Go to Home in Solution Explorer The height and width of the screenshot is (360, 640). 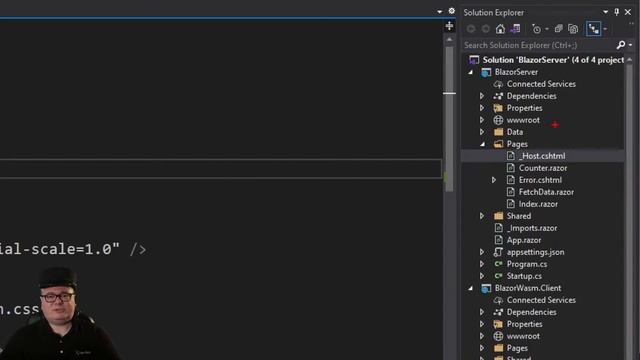[500, 29]
